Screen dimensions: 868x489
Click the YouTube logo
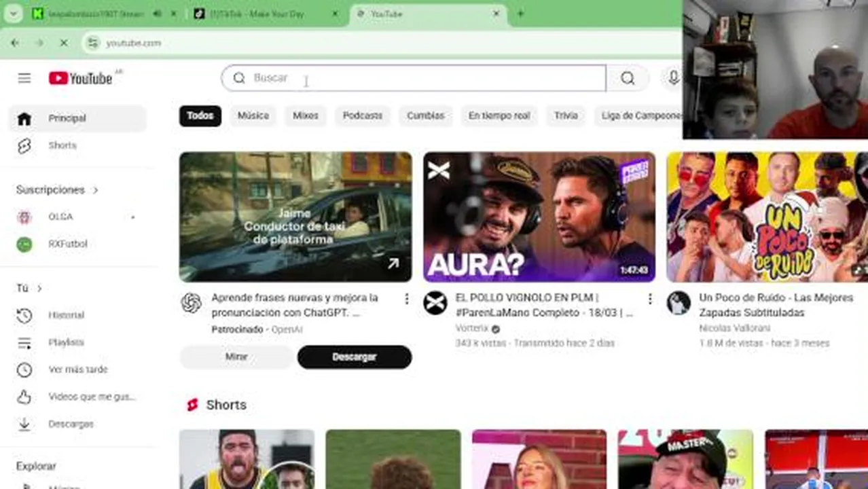(81, 78)
